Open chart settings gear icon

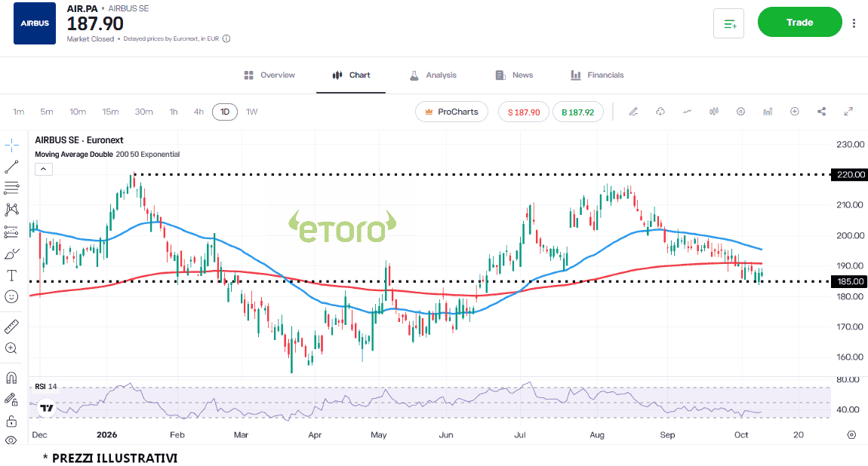[740, 112]
